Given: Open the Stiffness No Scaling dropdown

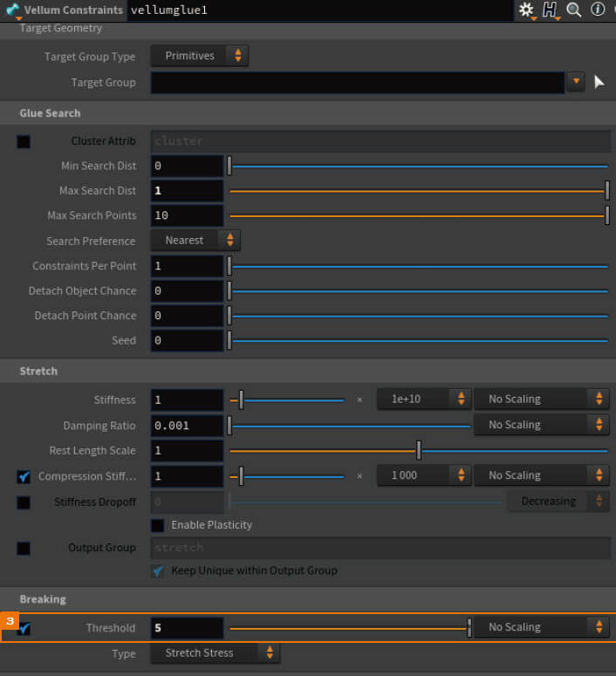Looking at the screenshot, I should click(x=541, y=399).
